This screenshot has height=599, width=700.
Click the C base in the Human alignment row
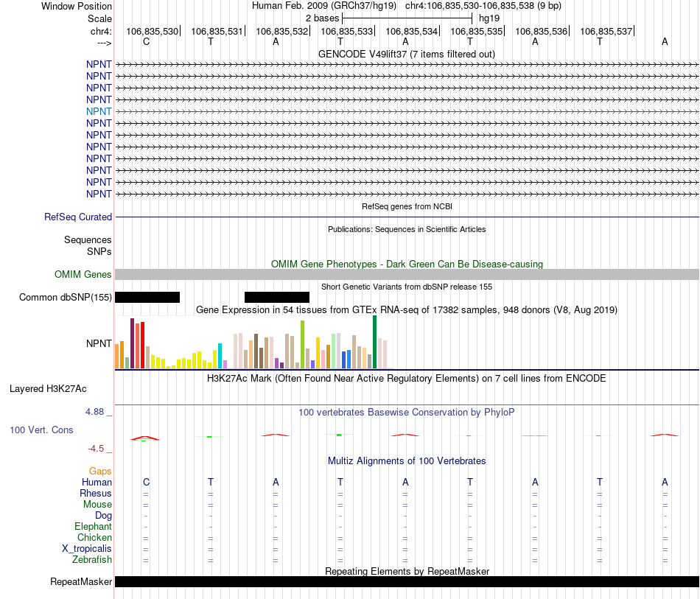[146, 482]
